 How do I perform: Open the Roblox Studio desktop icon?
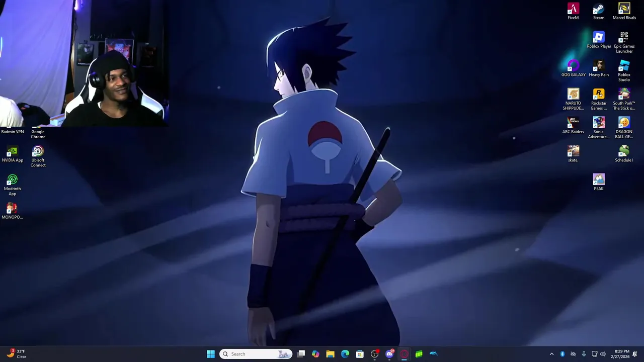click(x=624, y=71)
